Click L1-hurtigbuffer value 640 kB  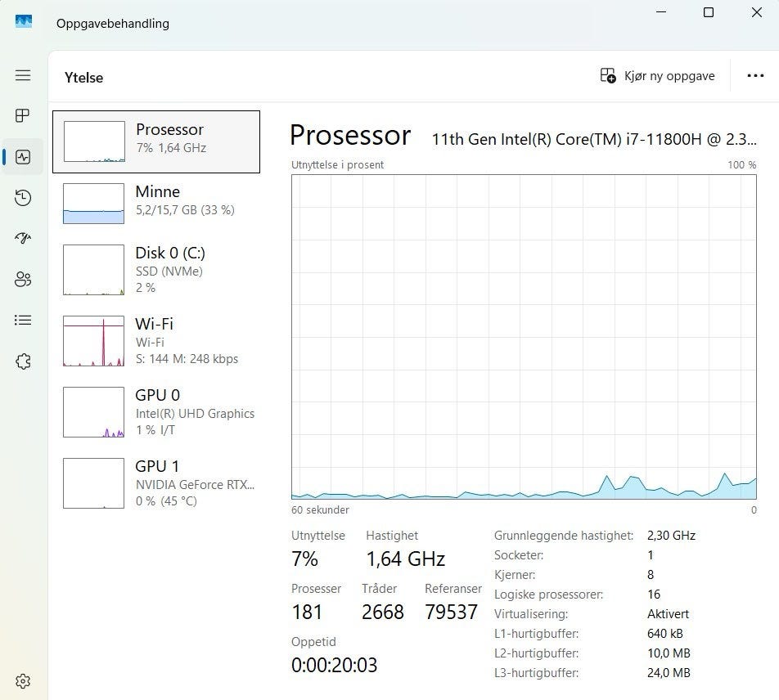click(665, 634)
